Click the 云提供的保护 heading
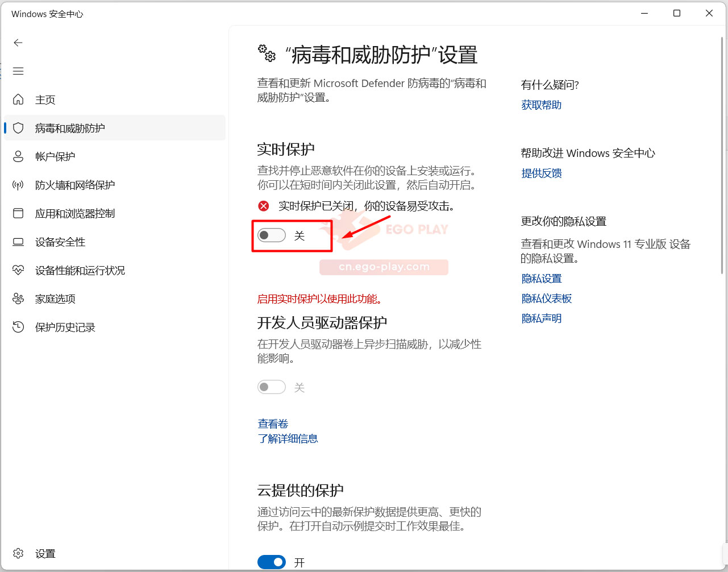The width and height of the screenshot is (728, 572). 301,490
